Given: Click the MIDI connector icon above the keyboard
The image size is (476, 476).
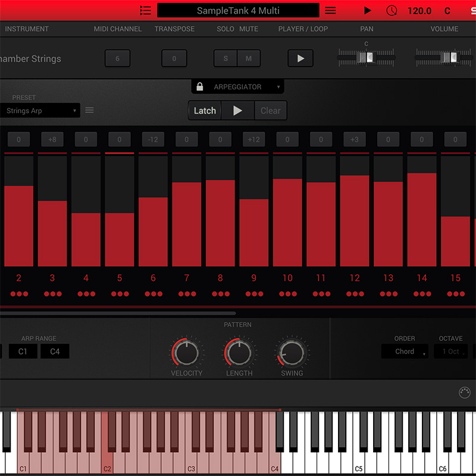Looking at the screenshot, I should 465,393.
